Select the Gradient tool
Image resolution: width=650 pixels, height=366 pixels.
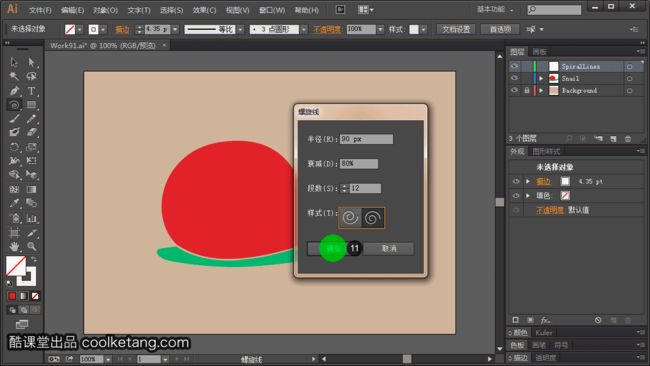click(x=31, y=189)
